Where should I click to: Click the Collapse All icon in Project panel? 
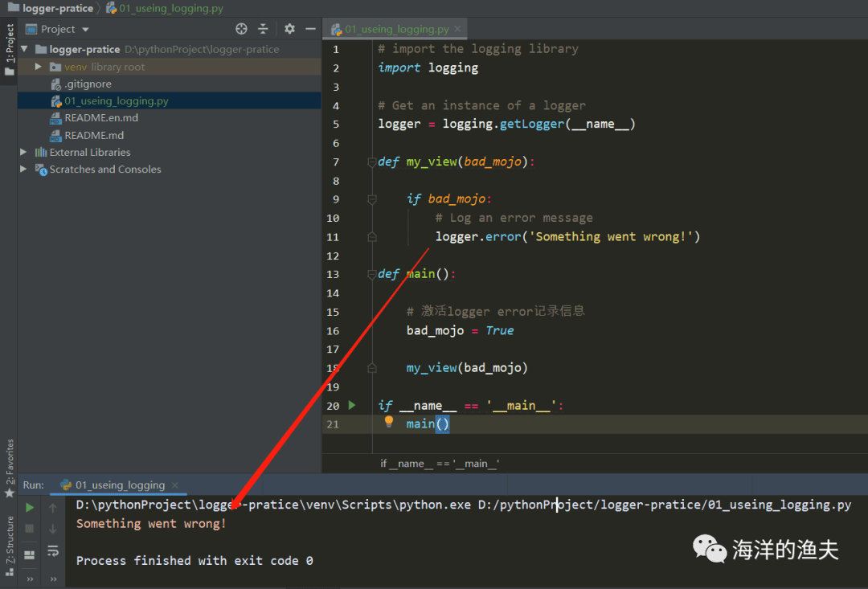tap(263, 29)
